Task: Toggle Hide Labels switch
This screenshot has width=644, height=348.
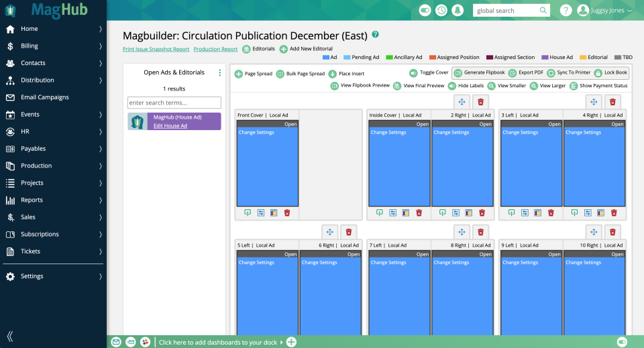Action: point(451,86)
